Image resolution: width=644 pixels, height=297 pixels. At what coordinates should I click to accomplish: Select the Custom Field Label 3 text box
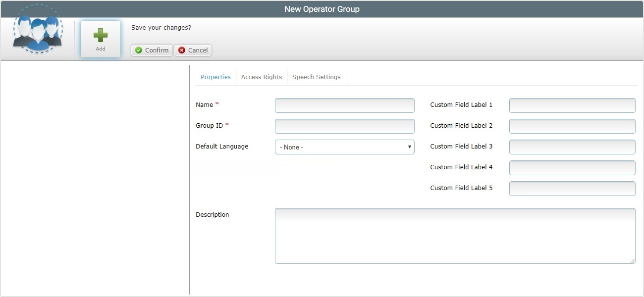(572, 147)
